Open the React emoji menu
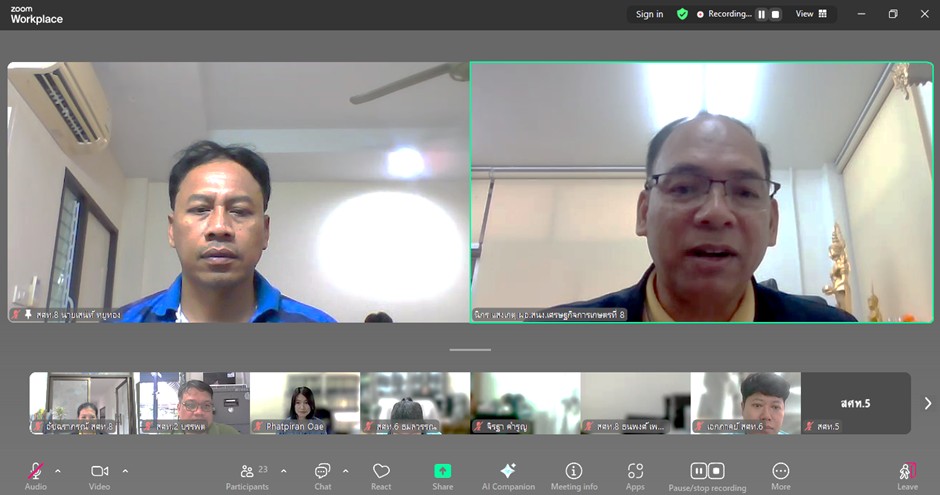This screenshot has height=495, width=940. pyautogui.click(x=381, y=472)
